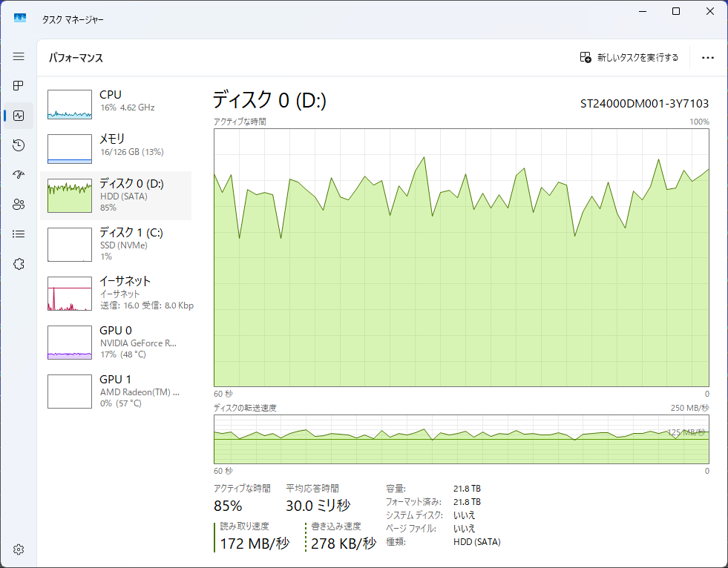Open the App history page icon
The width and height of the screenshot is (728, 568).
tap(19, 145)
